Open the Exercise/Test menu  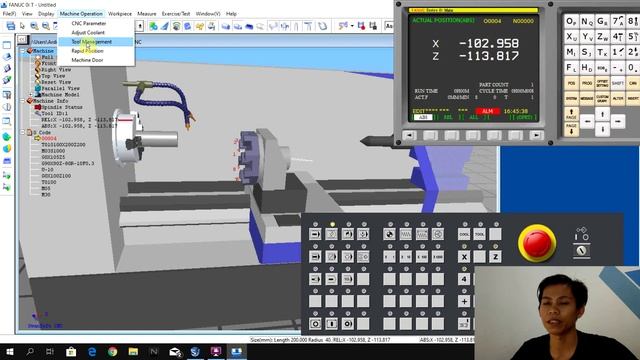(176, 13)
